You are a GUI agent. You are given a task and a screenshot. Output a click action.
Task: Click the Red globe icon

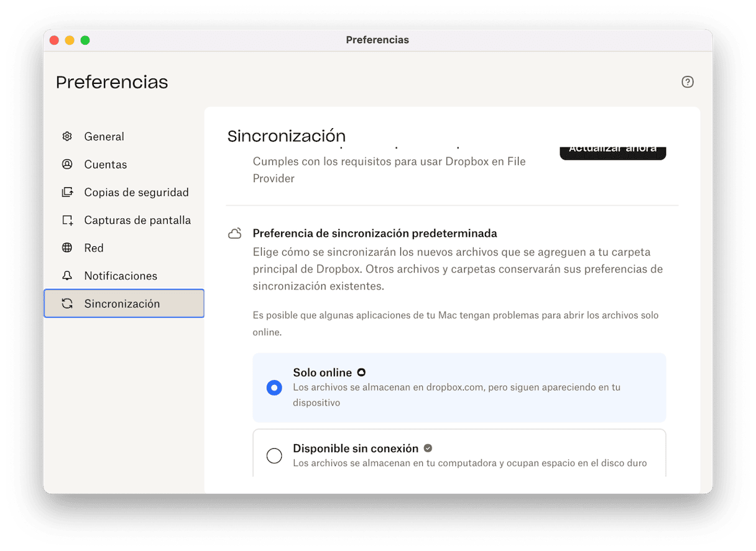[x=67, y=248]
